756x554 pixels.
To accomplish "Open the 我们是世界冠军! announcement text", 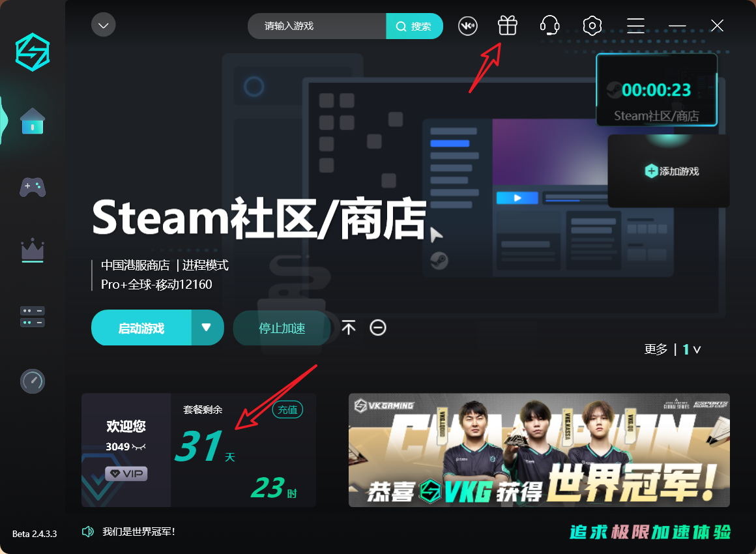I will 139,531.
